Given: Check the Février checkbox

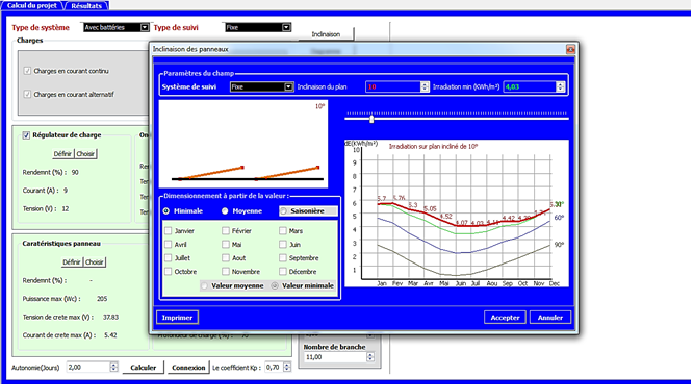Looking at the screenshot, I should [x=226, y=231].
